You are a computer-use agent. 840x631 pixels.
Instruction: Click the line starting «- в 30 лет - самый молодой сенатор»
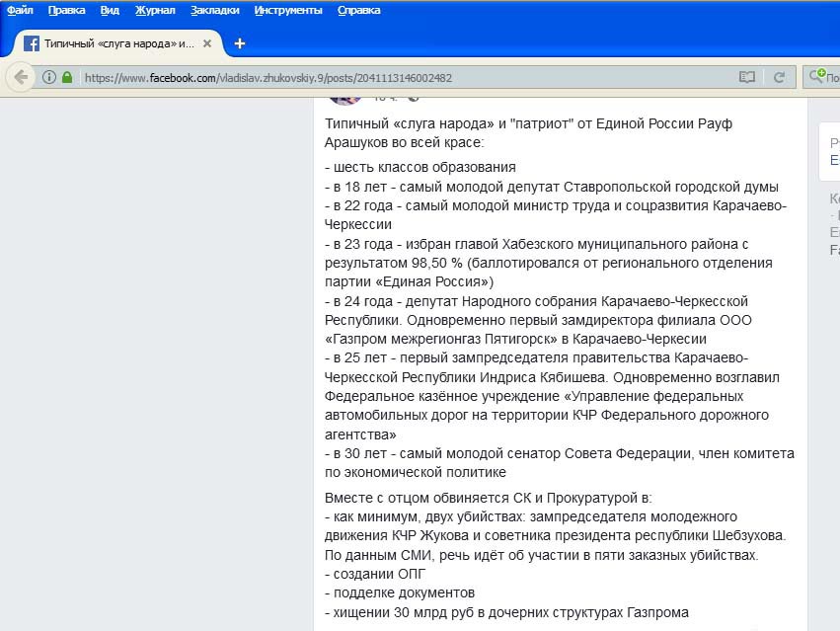coord(560,453)
